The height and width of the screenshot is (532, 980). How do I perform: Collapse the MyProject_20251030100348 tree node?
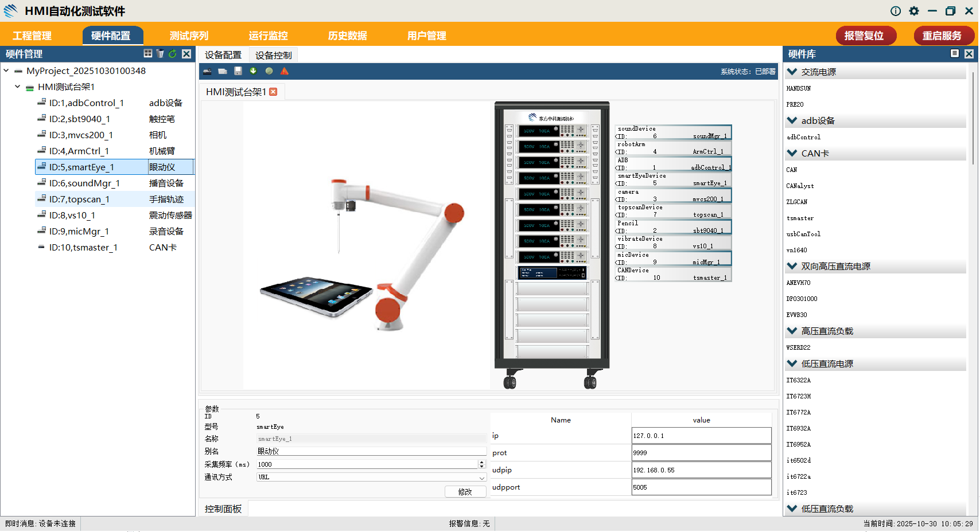click(x=6, y=71)
